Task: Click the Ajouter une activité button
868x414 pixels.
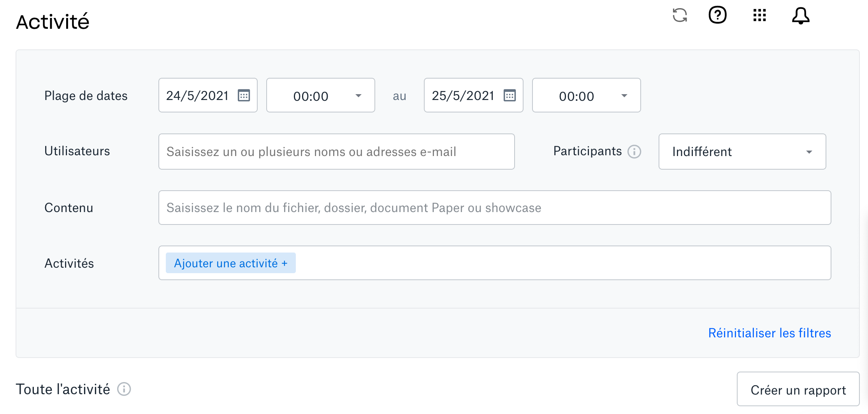Action: click(231, 263)
